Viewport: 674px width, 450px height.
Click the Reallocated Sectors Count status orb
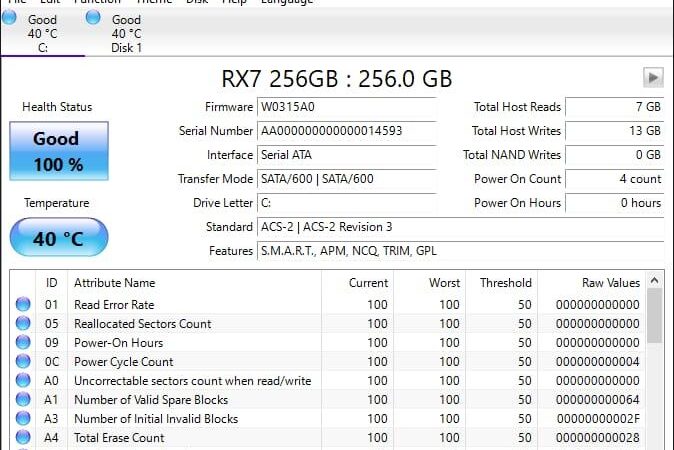[22, 324]
